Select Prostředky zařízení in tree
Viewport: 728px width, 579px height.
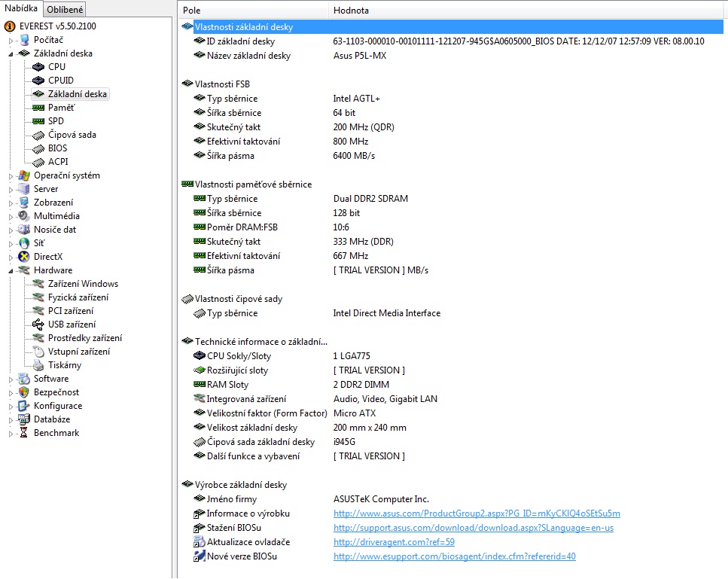tap(85, 338)
